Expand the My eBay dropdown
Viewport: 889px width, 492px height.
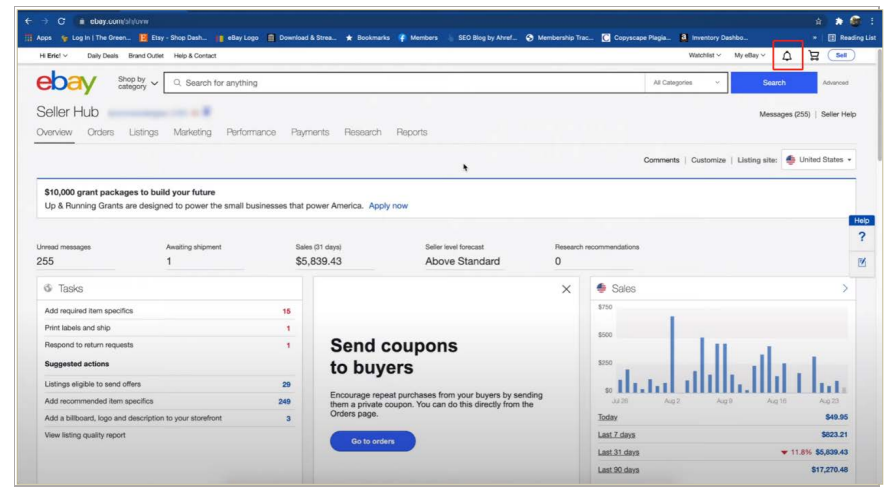coord(750,56)
